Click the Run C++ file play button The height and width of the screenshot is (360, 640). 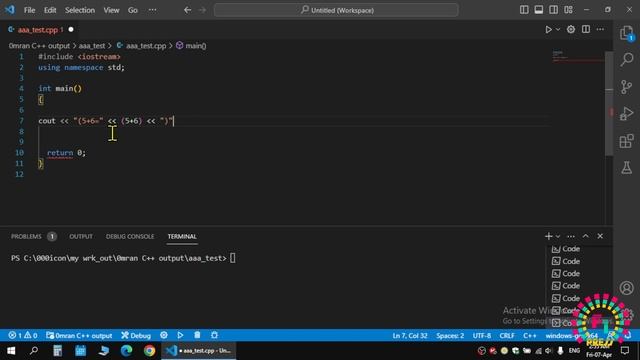[548, 29]
